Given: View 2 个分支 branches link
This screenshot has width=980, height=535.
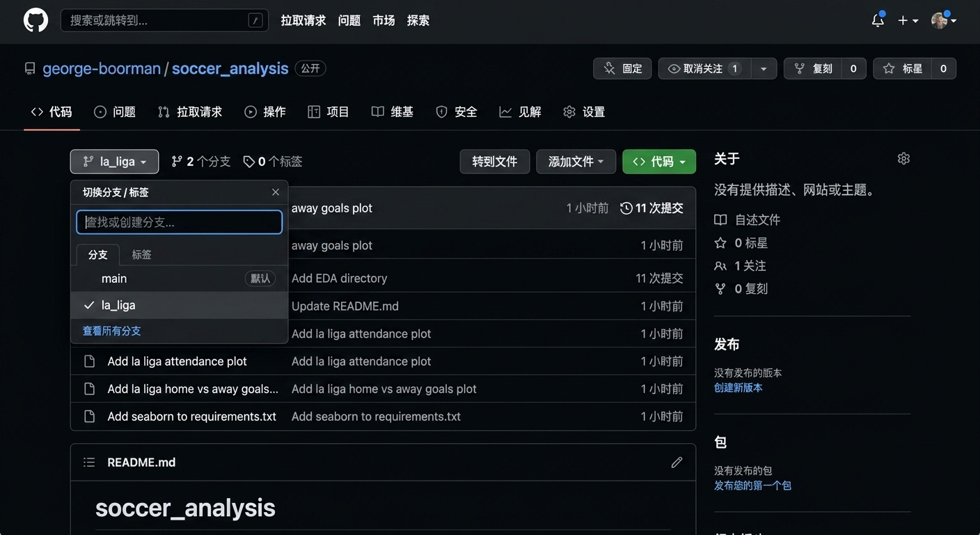Looking at the screenshot, I should pyautogui.click(x=201, y=162).
